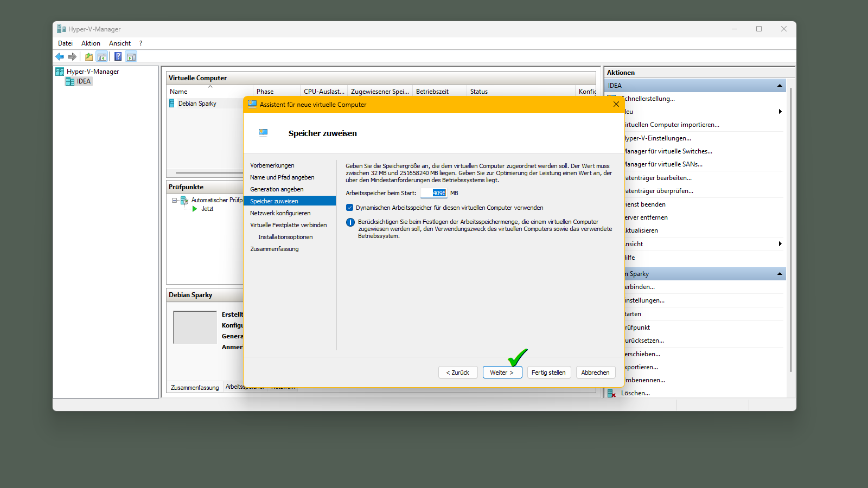Disable dynamic memory checkbox (Dynamischen Arbeitsspeicher)
868x488 pixels.
350,208
